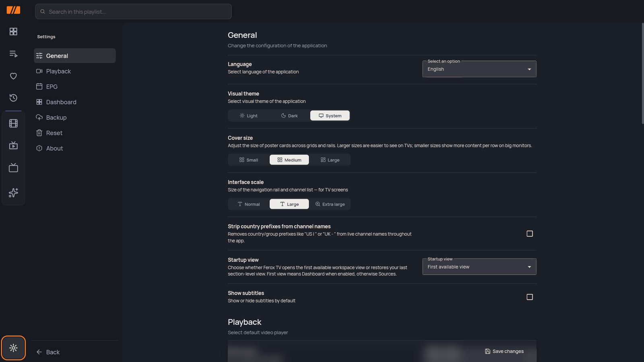Click the search magnifier icon
The width and height of the screenshot is (644, 362).
[x=43, y=12]
